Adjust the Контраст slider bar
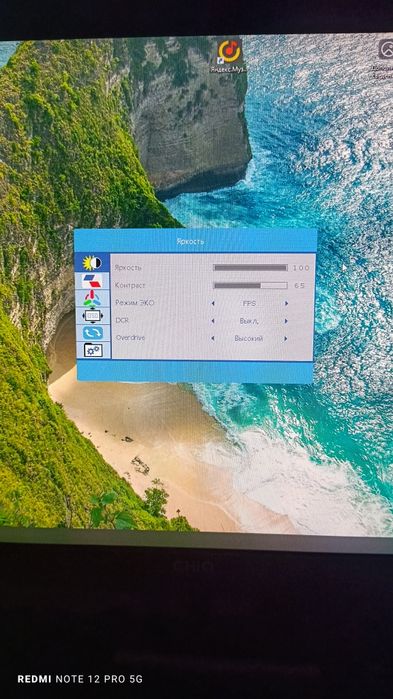Screen dimensions: 393x699 (250, 285)
